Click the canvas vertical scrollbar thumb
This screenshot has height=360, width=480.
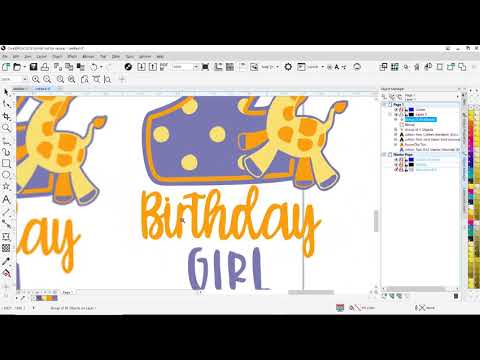[376, 221]
